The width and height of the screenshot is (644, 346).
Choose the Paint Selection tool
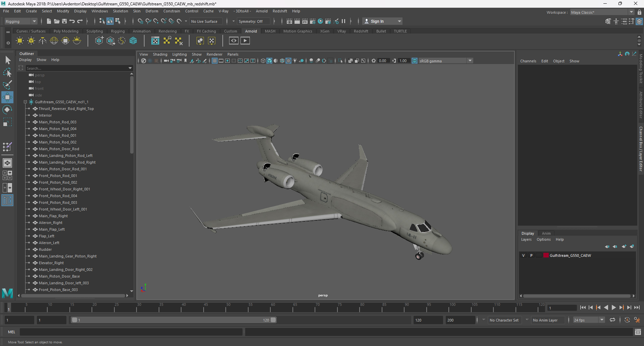tap(7, 85)
